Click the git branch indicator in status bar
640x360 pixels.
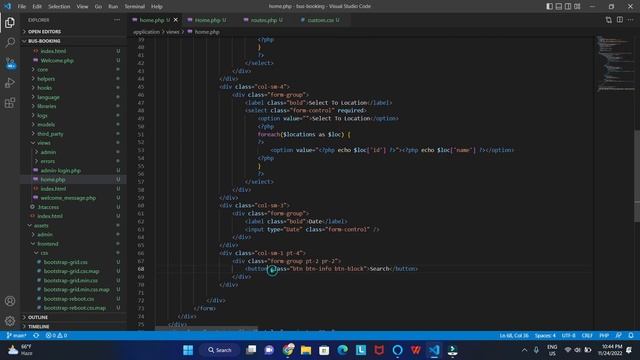click(16, 336)
